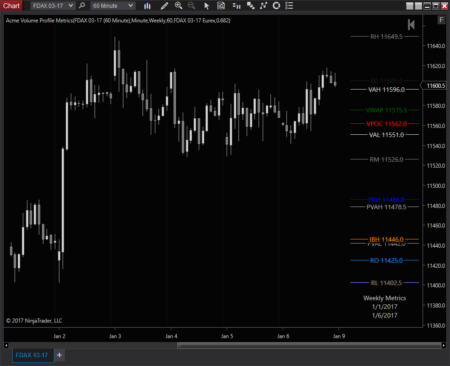The height and width of the screenshot is (366, 450).
Task: Click the zoom out magnifier icon
Action: pos(191,6)
